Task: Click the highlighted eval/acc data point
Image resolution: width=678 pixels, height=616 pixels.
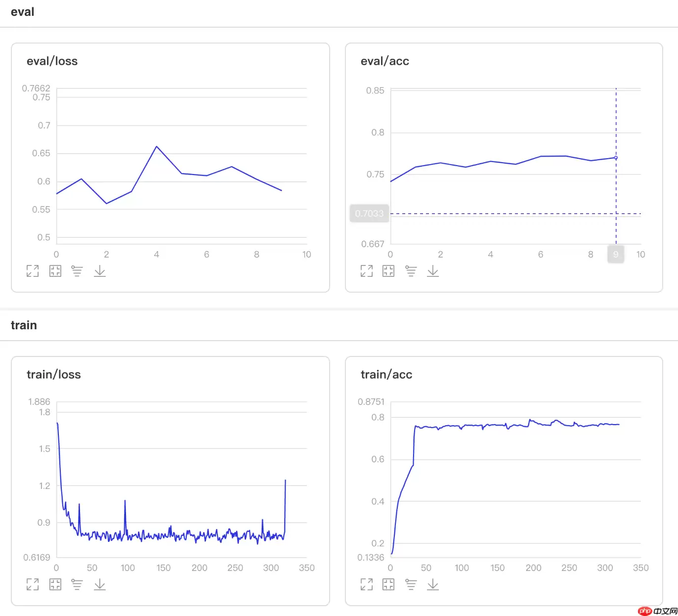Action: tap(616, 158)
